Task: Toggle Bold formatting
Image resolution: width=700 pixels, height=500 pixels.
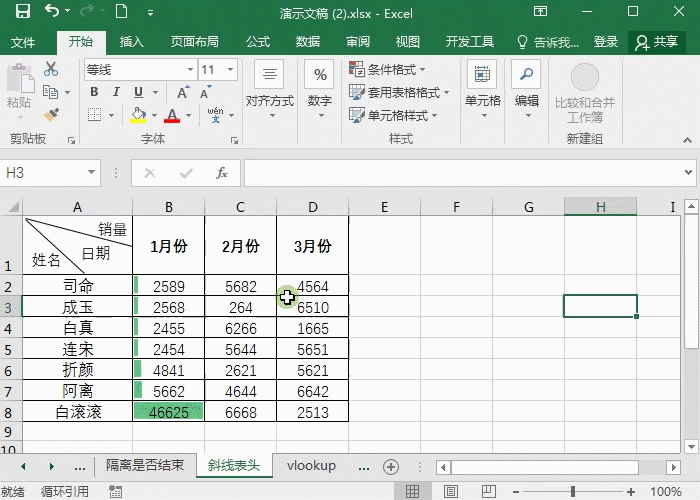Action: tap(93, 92)
